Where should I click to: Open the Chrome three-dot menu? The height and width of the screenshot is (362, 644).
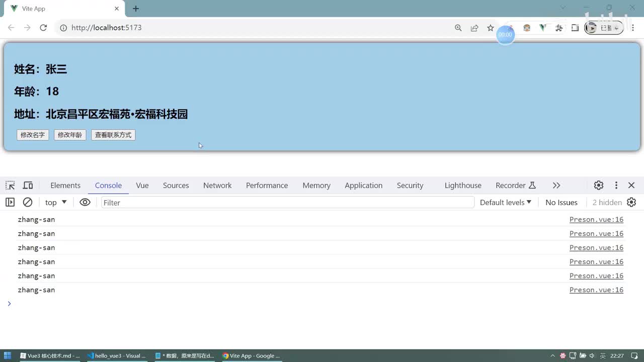pos(632,28)
